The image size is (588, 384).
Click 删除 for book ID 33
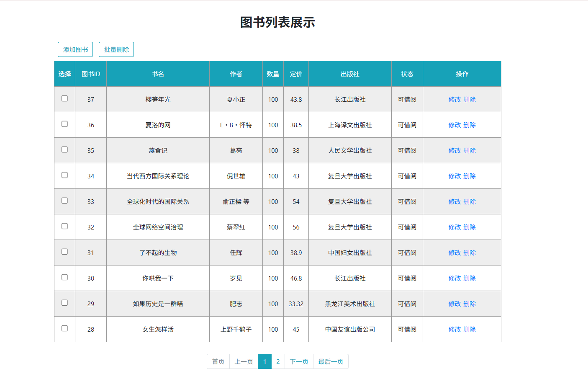pyautogui.click(x=470, y=201)
